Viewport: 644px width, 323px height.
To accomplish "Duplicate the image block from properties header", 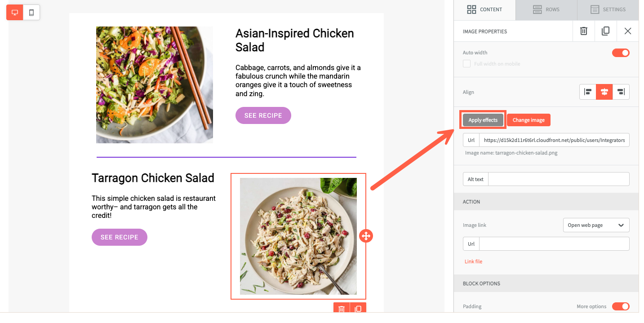I will 605,31.
